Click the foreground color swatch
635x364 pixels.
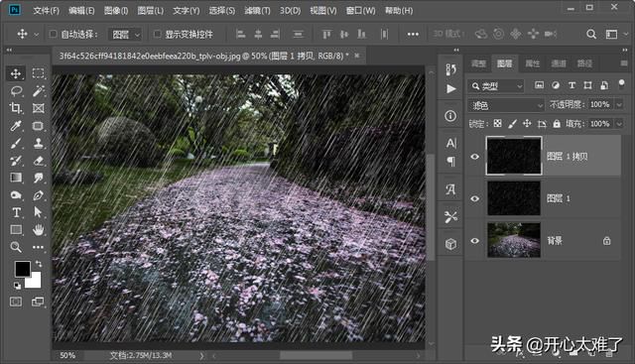click(22, 269)
